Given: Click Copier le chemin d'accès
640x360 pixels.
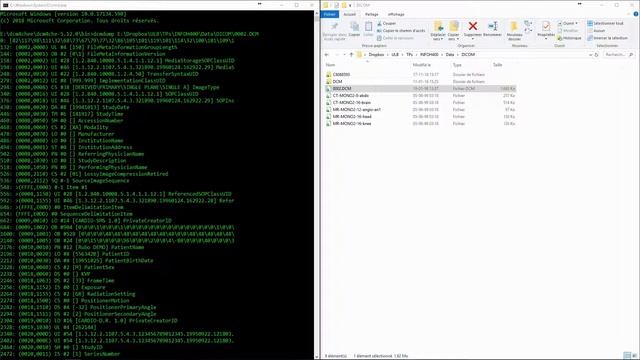Looking at the screenshot, I should pyautogui.click(x=401, y=31).
